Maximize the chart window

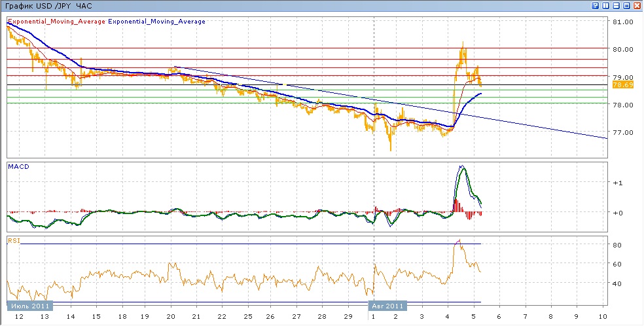(x=626, y=5)
